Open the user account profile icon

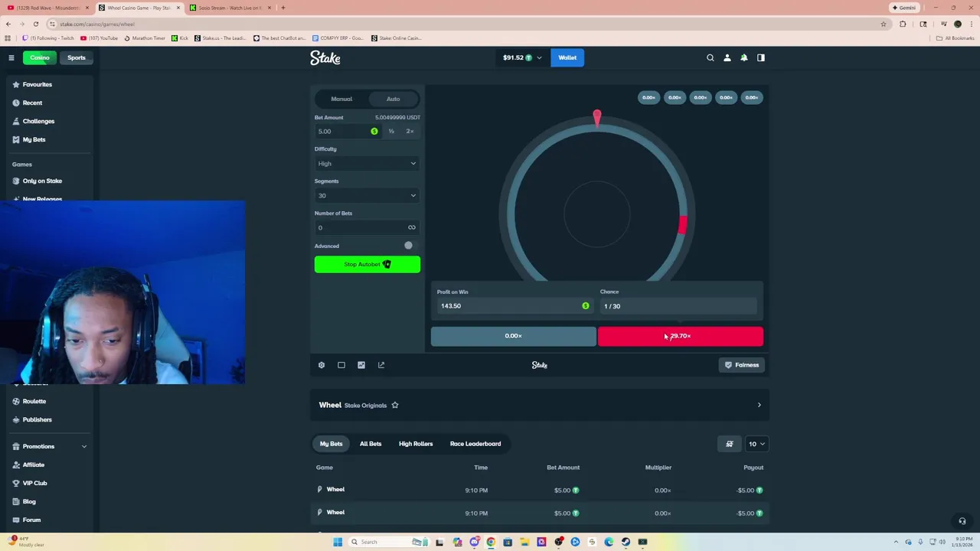coord(727,57)
